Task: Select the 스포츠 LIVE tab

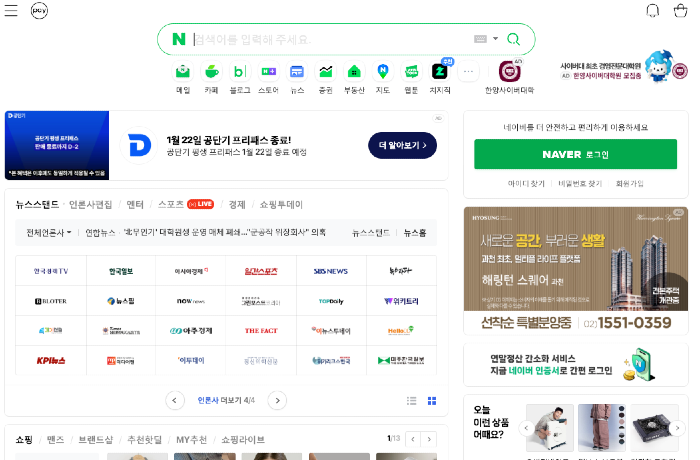Action: point(186,204)
